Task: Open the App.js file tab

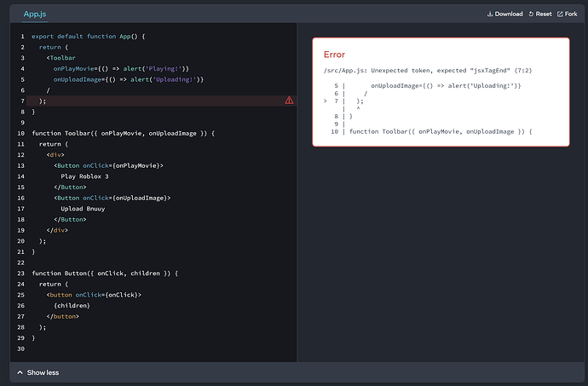Action: pyautogui.click(x=35, y=14)
